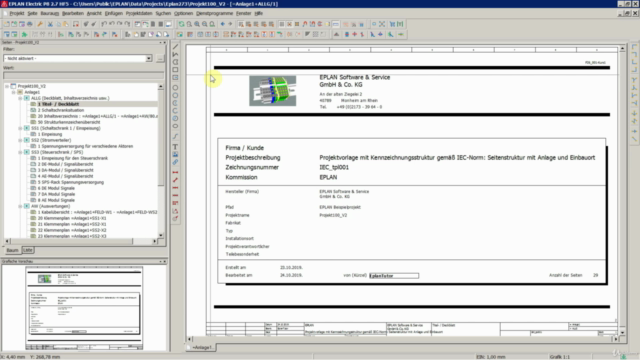The width and height of the screenshot is (640, 360).
Task: Select page '50 Strukturkennzeichenübersicht'
Action: (x=69, y=122)
